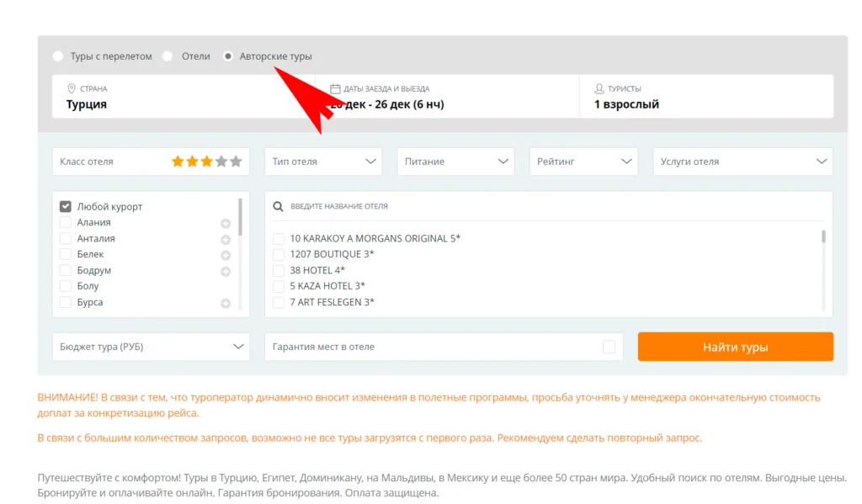Screen dimensions: 862x504
Task: Select the 'Авторские туры' radio button
Action: point(228,56)
